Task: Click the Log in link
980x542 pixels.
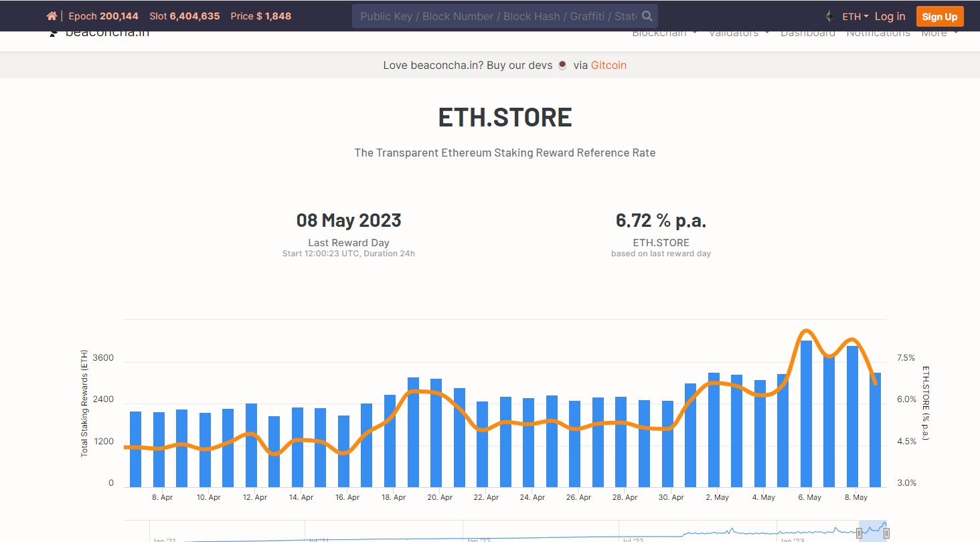Action: pyautogui.click(x=890, y=16)
